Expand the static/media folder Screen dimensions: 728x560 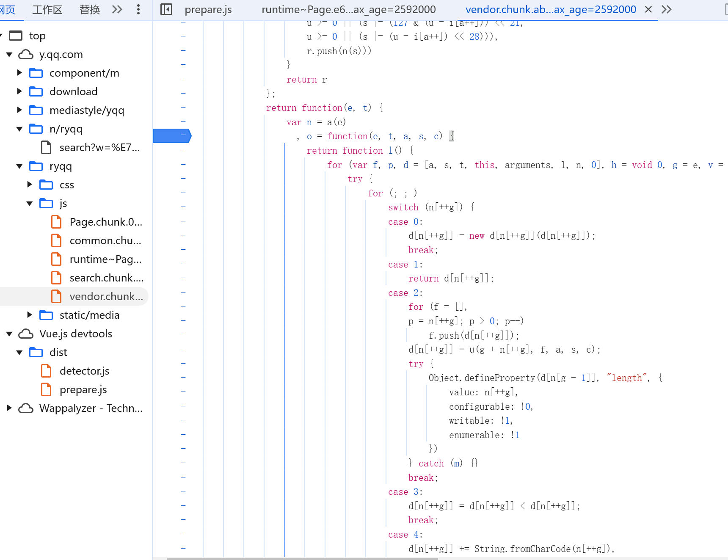click(x=30, y=315)
